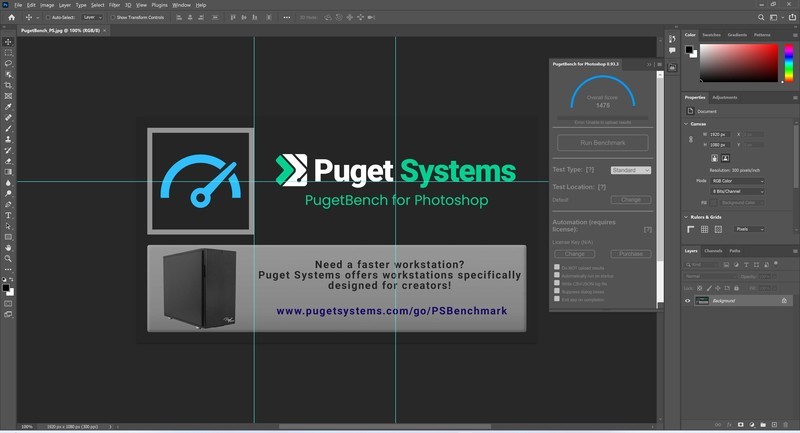Select the Frame tool
The height and width of the screenshot is (433, 800).
[x=8, y=96]
